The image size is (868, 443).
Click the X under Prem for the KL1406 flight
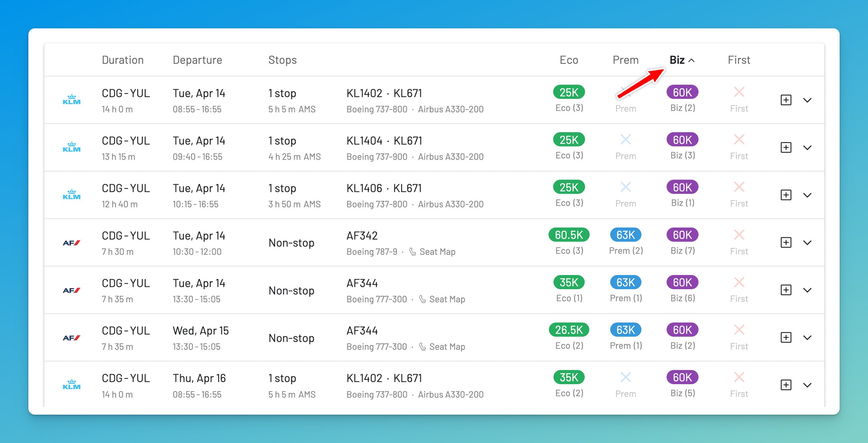coord(625,187)
